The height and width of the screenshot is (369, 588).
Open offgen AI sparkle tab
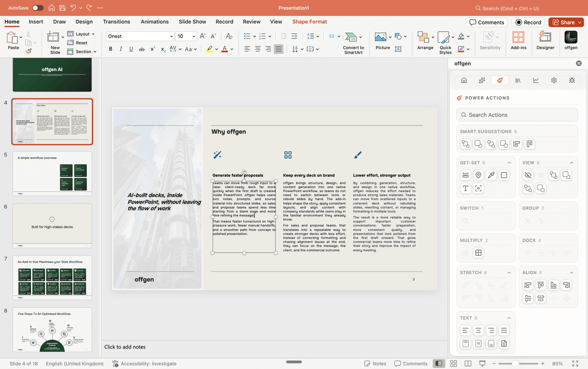pos(482,80)
